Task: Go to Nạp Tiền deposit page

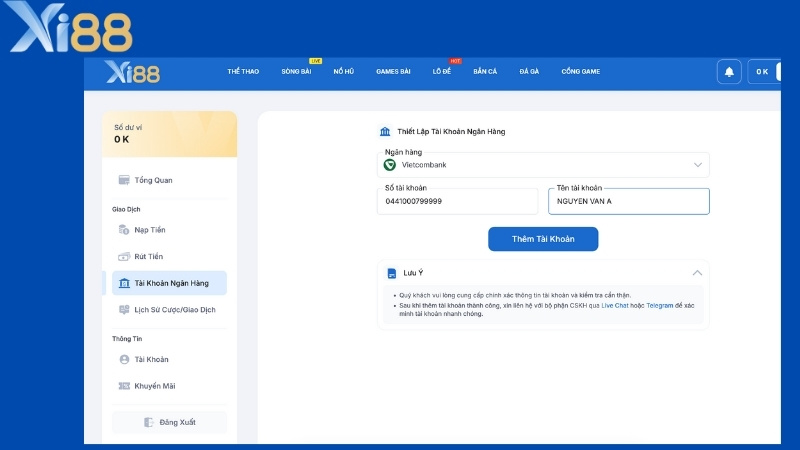Action: coord(169,230)
